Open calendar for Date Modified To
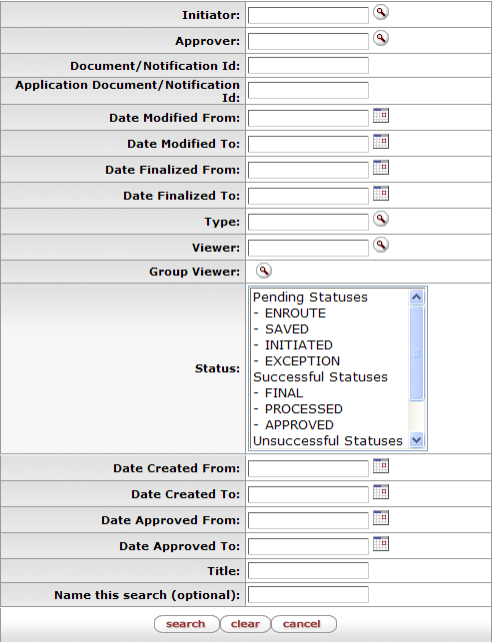 coord(381,142)
